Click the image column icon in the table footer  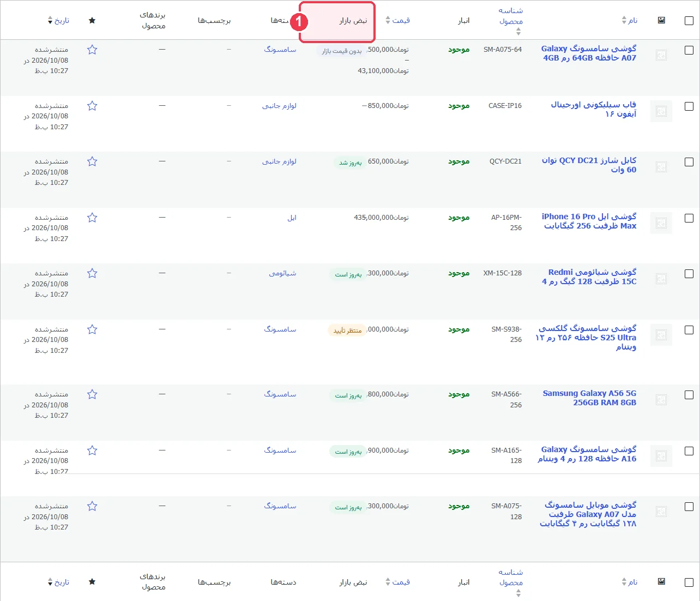pos(661,581)
